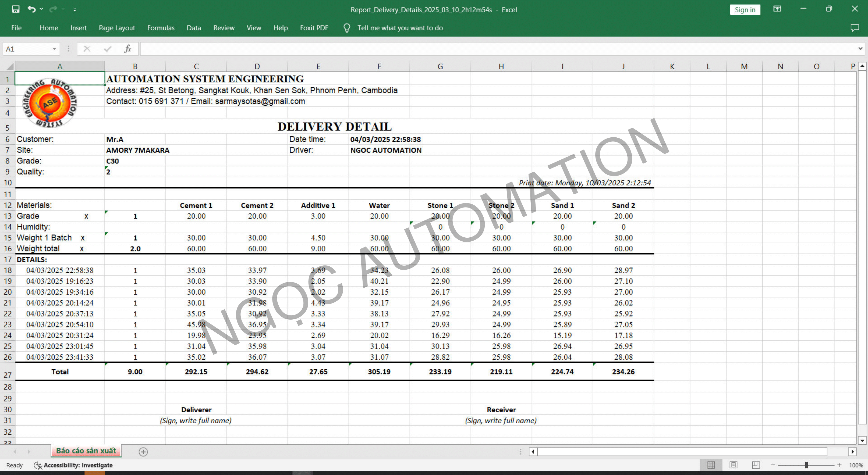Click the 'DELIVERY DETAIL' title cell
Viewport: 868px width, 475px height.
point(334,126)
